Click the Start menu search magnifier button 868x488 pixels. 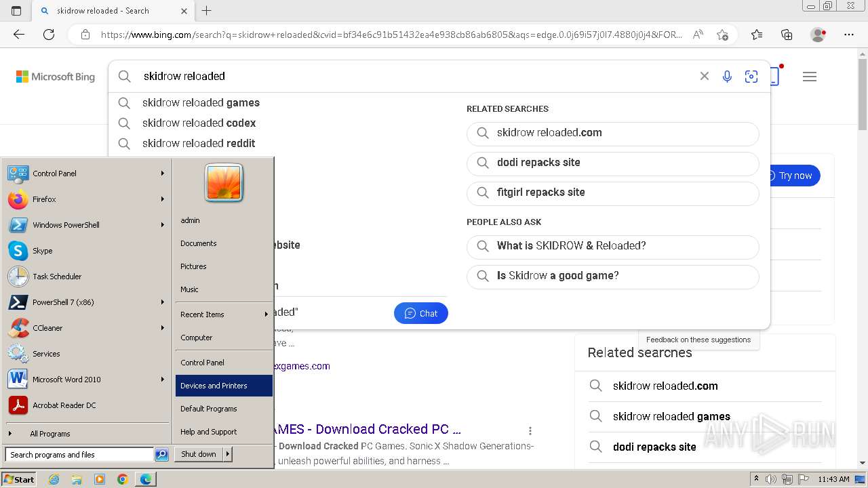pyautogui.click(x=161, y=455)
